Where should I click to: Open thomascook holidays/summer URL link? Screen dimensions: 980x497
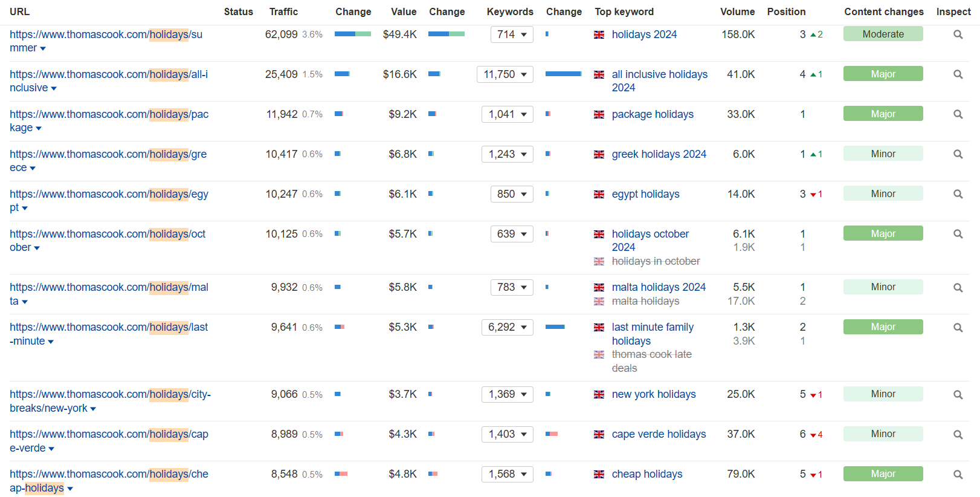(106, 41)
